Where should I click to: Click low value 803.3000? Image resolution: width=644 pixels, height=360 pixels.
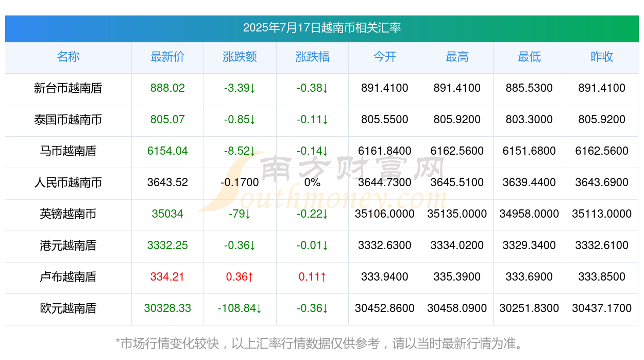pyautogui.click(x=529, y=120)
